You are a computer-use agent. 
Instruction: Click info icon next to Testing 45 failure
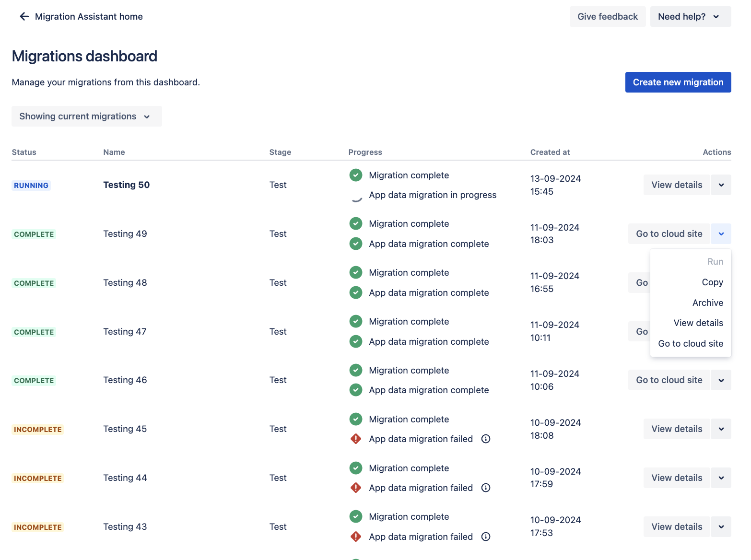486,439
